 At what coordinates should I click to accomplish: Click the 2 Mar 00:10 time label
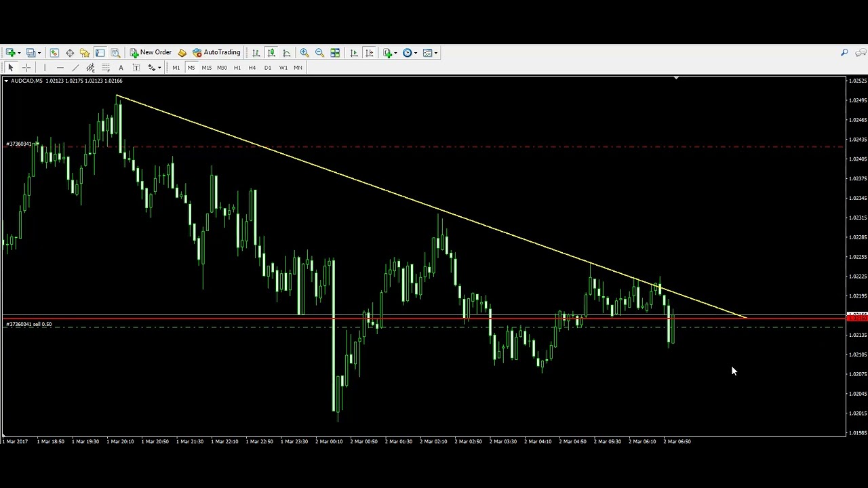tap(328, 441)
